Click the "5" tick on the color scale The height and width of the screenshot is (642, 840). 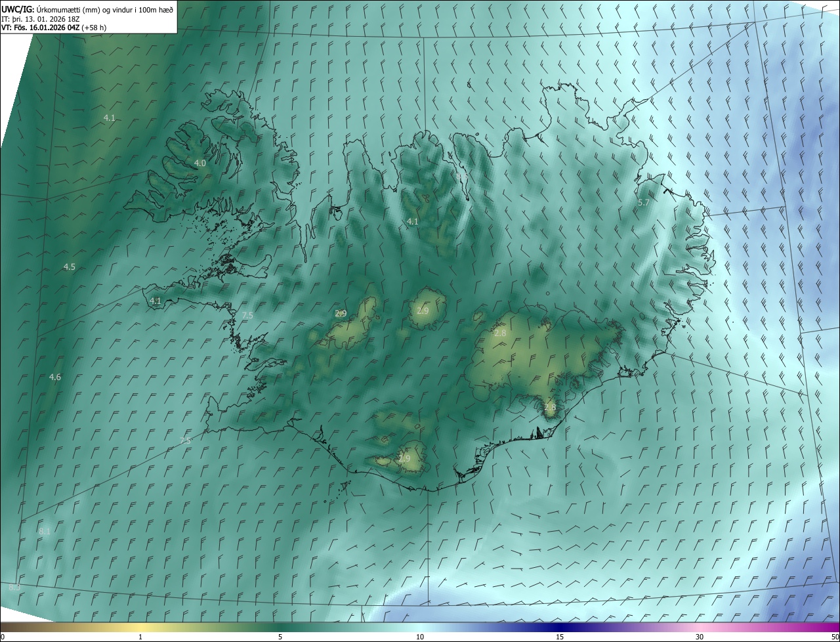click(280, 637)
